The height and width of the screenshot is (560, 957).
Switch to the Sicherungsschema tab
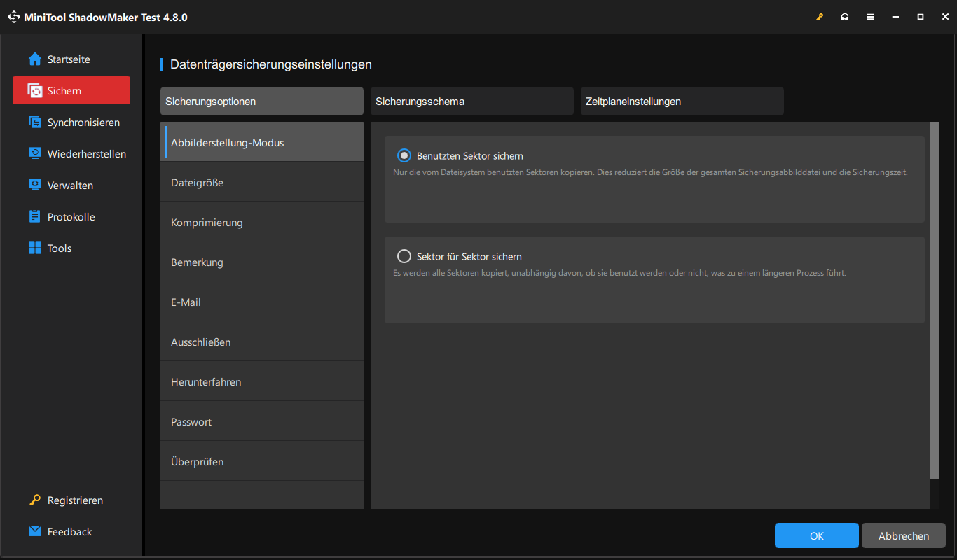click(471, 101)
